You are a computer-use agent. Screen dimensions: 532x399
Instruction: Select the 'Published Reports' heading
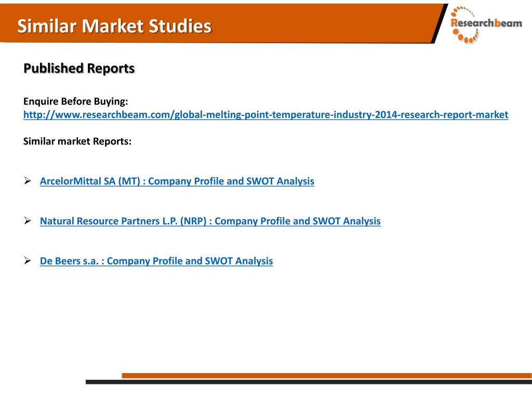coord(79,68)
